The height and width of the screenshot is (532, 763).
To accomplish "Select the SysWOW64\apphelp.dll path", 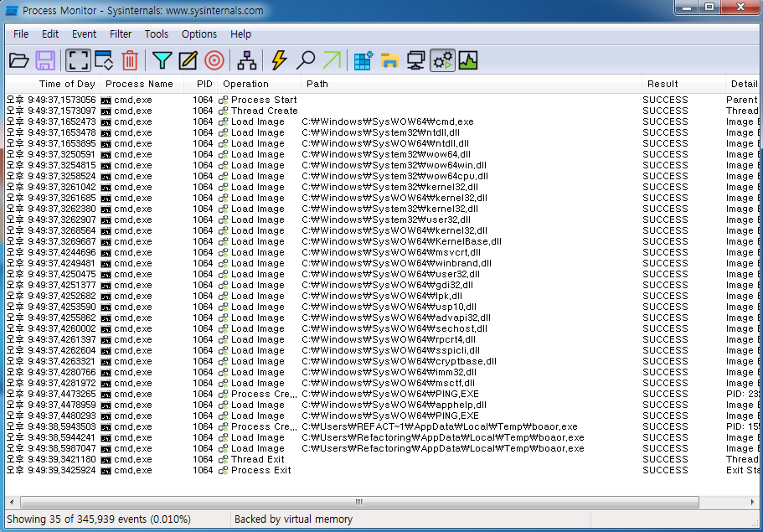I will [394, 405].
